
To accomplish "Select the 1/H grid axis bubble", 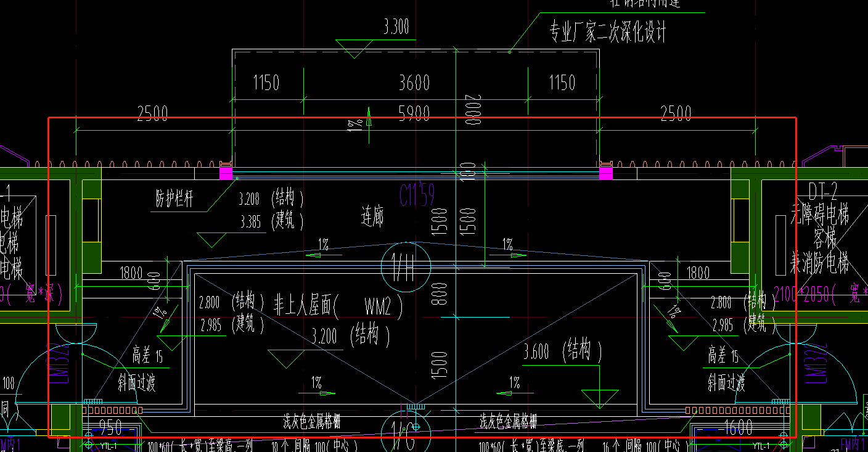I will pyautogui.click(x=406, y=266).
